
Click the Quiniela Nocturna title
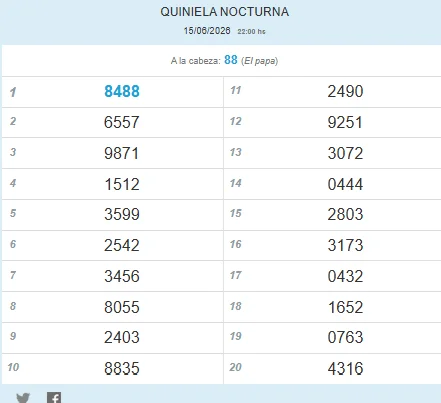(x=224, y=12)
